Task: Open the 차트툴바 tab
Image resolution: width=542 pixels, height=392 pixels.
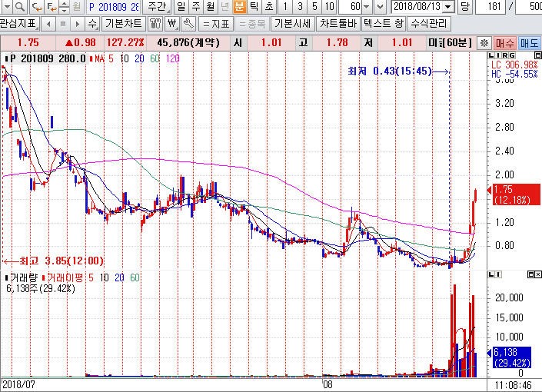Action: (338, 23)
